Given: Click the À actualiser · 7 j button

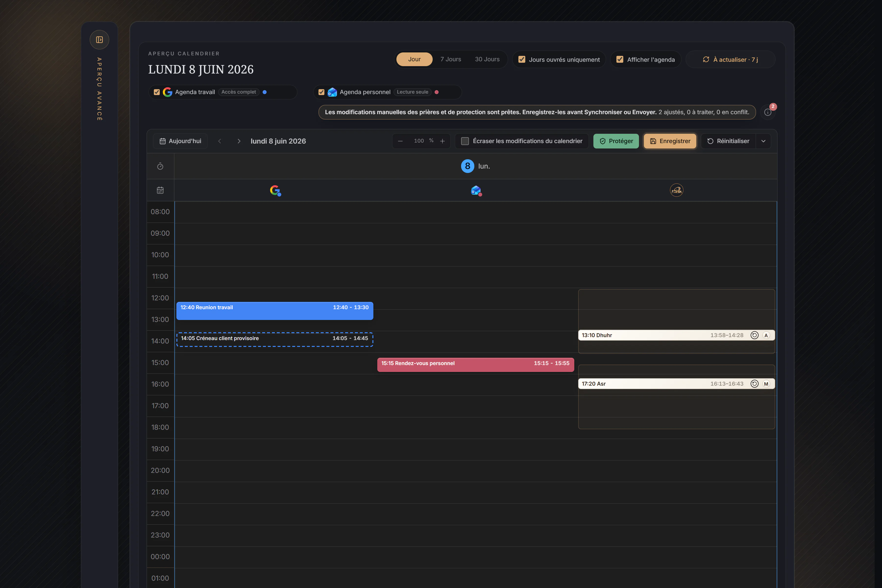Looking at the screenshot, I should (730, 60).
